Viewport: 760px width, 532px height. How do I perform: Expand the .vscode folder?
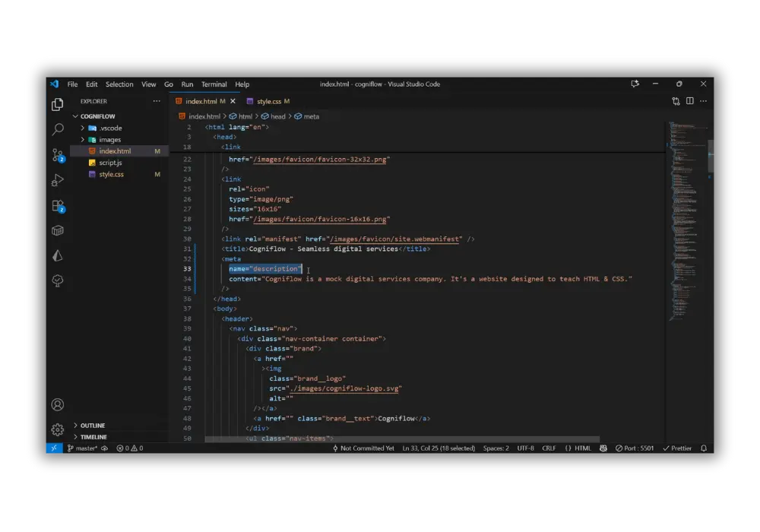(x=110, y=128)
